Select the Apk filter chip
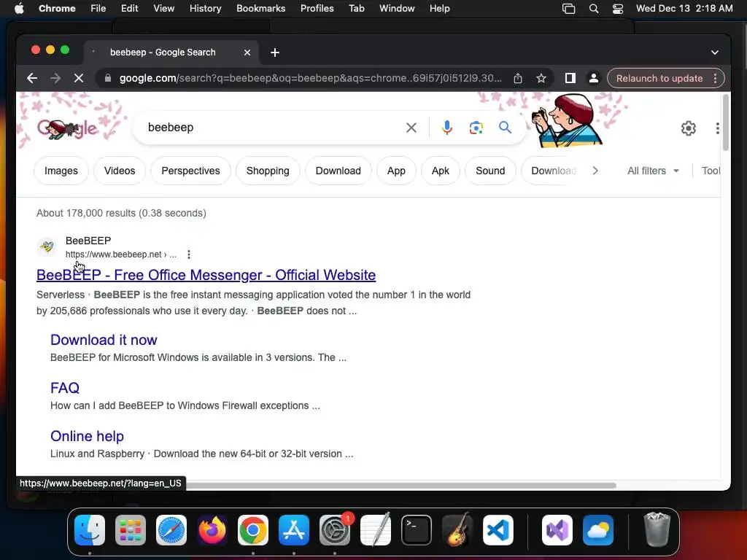Viewport: 747px width, 560px height. (440, 171)
